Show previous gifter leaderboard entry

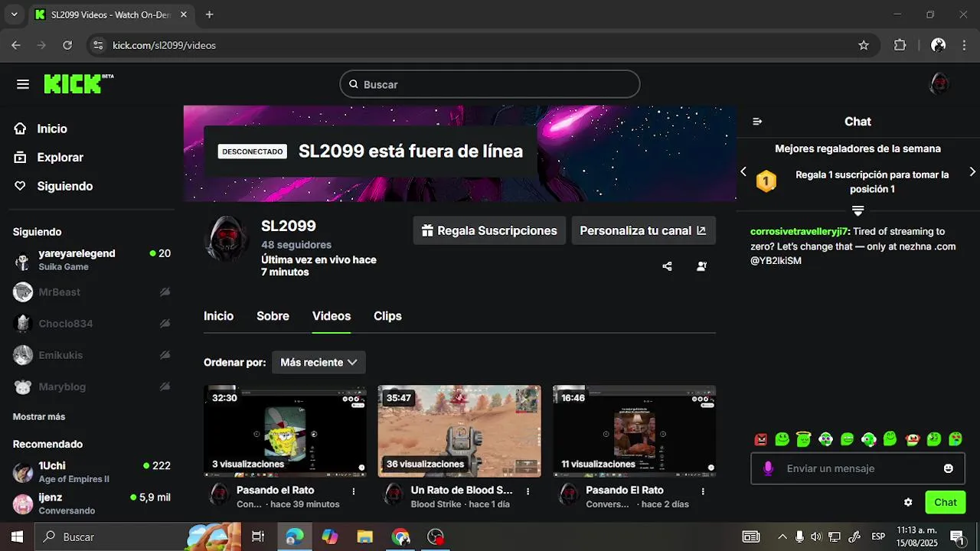pyautogui.click(x=743, y=171)
